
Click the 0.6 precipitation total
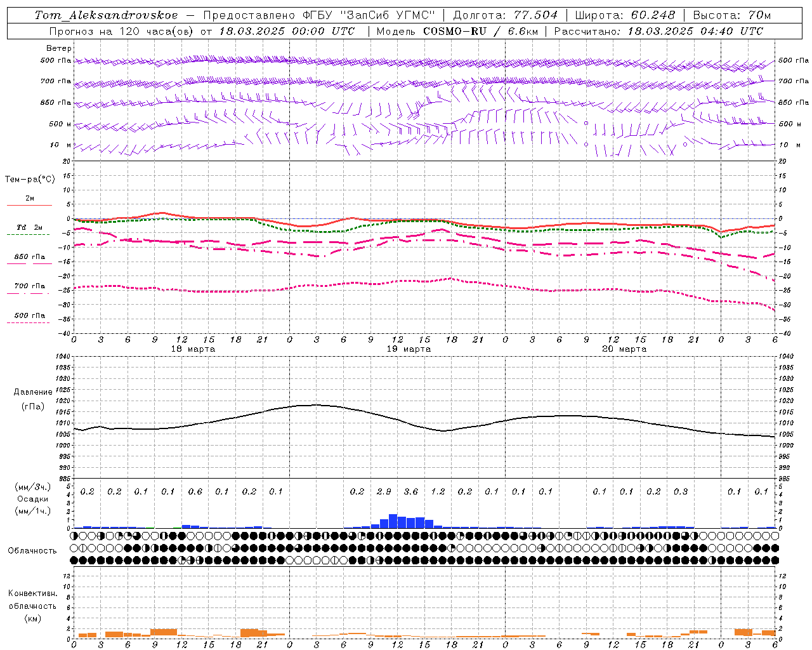pos(195,492)
